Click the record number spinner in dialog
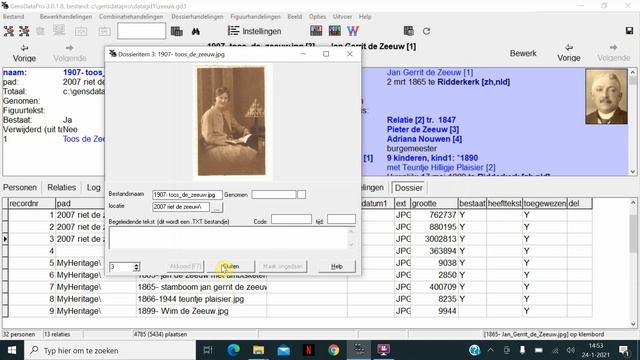The width and height of the screenshot is (640, 360). point(124,267)
